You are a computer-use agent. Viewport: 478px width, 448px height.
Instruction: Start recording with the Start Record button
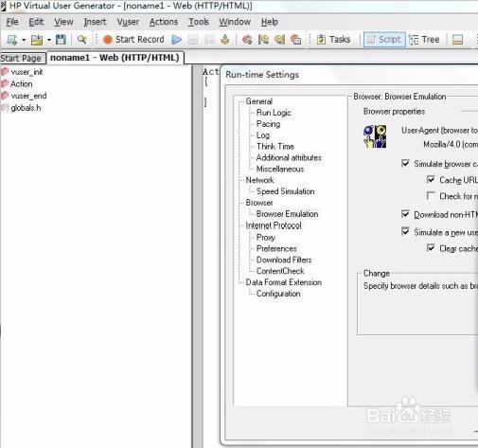133,40
